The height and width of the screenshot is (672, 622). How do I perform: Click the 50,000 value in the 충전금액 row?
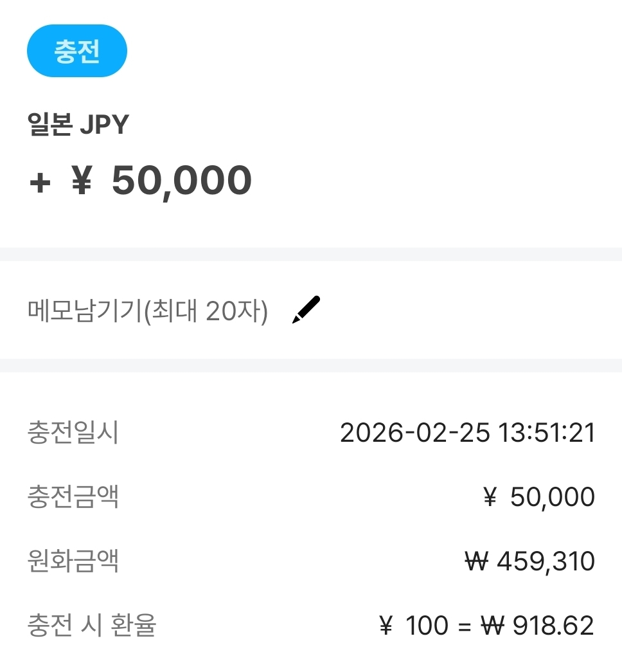click(x=553, y=497)
